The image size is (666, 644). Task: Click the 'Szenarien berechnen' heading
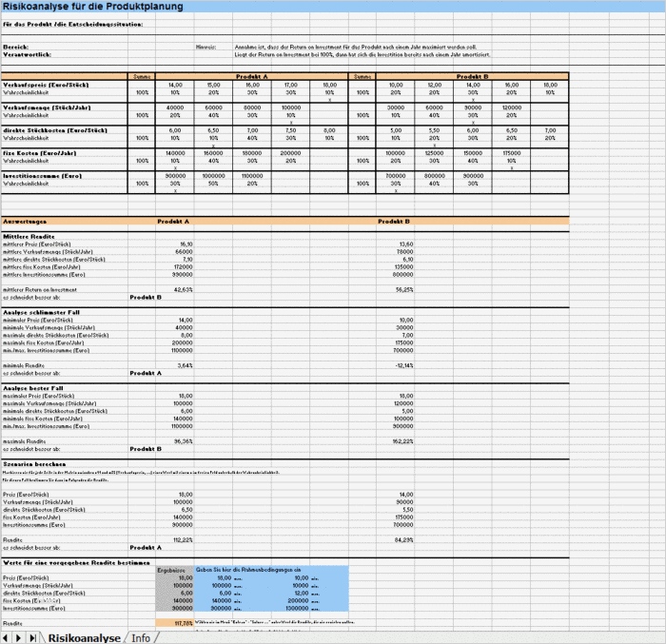(34, 464)
